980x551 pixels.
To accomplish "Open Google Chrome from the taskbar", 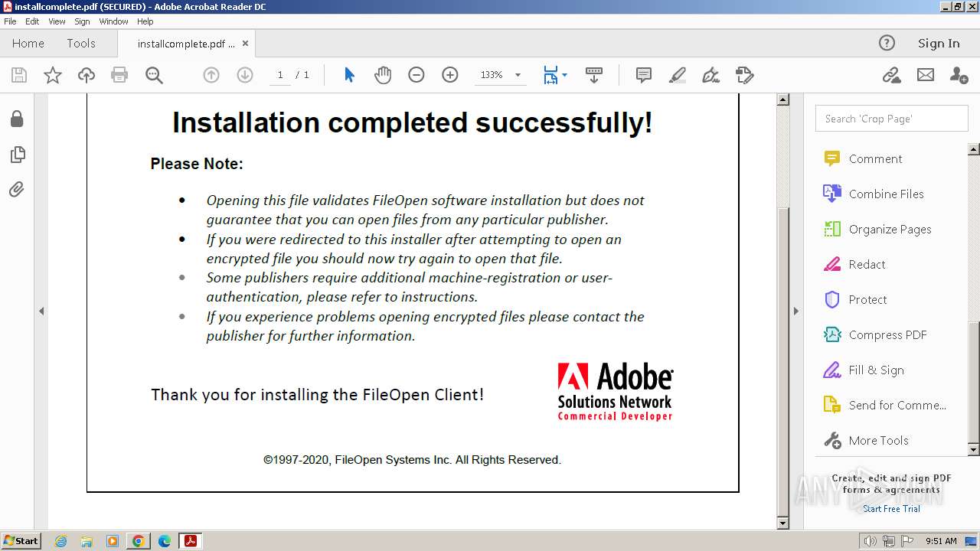I will click(139, 541).
